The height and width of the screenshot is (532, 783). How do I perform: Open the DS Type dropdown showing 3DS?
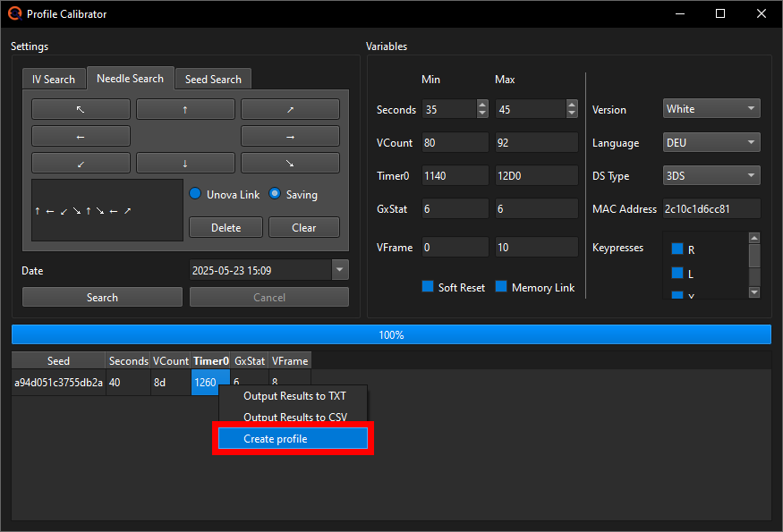[711, 176]
